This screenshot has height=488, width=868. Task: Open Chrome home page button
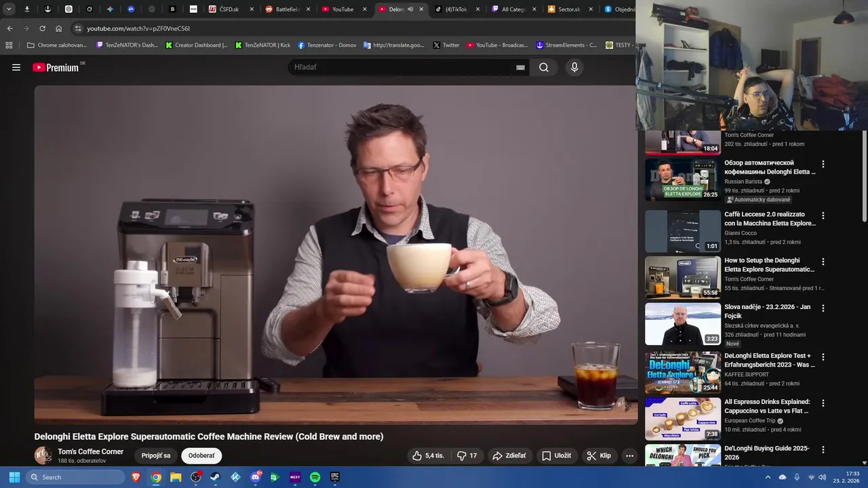pos(58,28)
